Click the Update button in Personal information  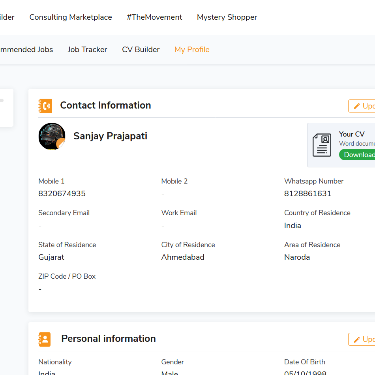[362, 339]
